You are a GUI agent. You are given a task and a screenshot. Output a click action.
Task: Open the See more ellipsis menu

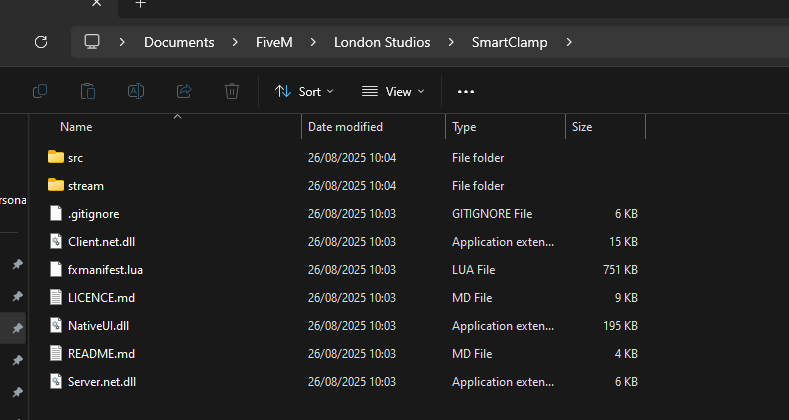click(x=465, y=91)
